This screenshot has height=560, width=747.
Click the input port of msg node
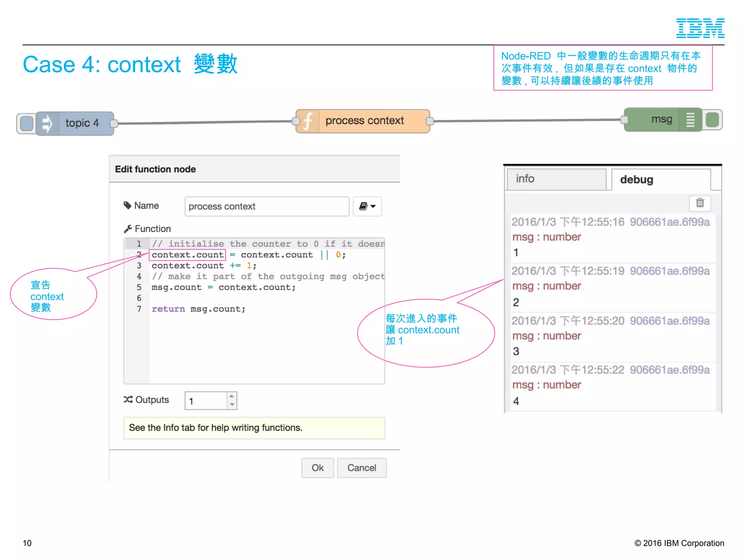(624, 119)
